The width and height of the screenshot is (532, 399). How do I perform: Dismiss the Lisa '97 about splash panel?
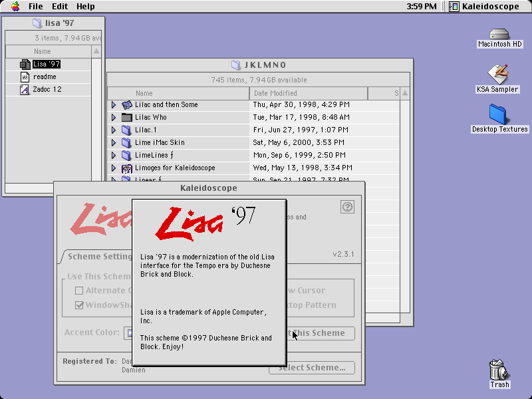point(209,283)
